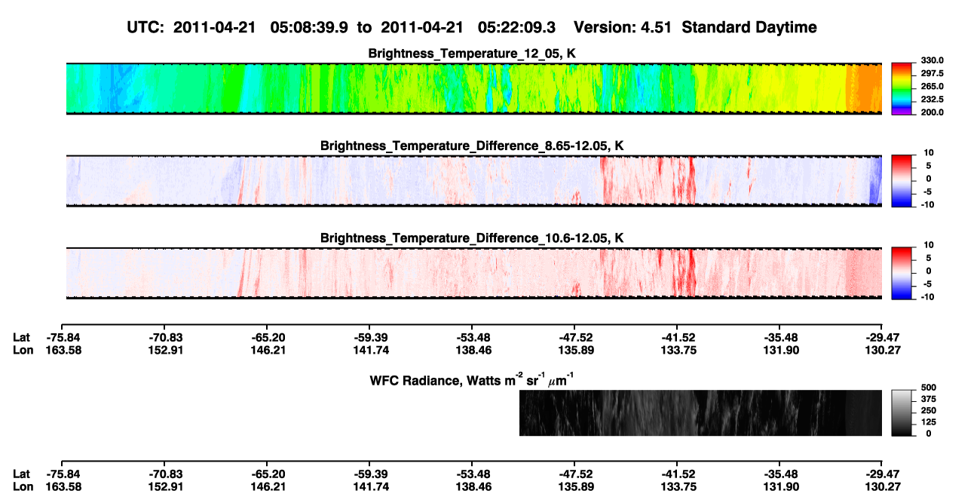Screen dimensions: 980x503
Task: Click the 8.65-12.05 difference swath image
Action: click(x=474, y=180)
